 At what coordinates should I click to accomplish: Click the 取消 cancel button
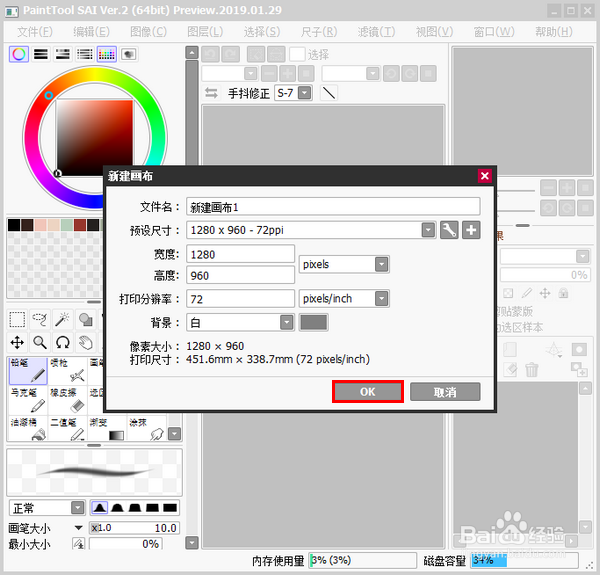445,392
